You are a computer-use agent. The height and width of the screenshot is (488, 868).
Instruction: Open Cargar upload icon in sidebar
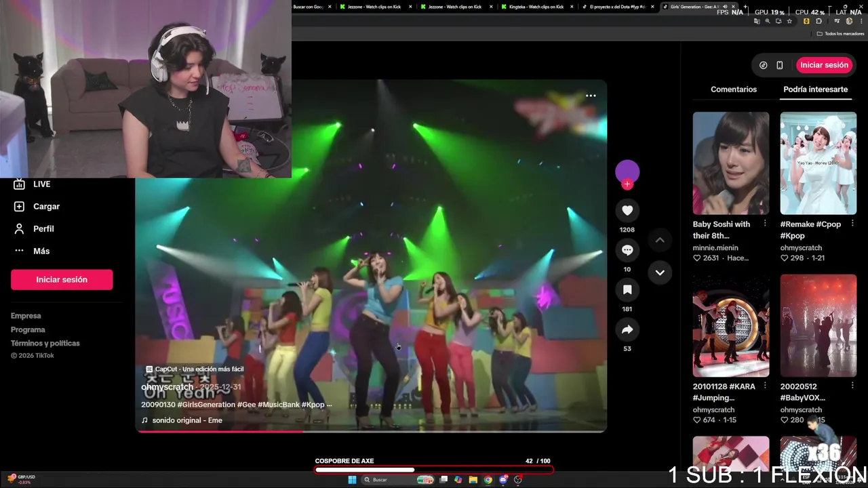19,206
